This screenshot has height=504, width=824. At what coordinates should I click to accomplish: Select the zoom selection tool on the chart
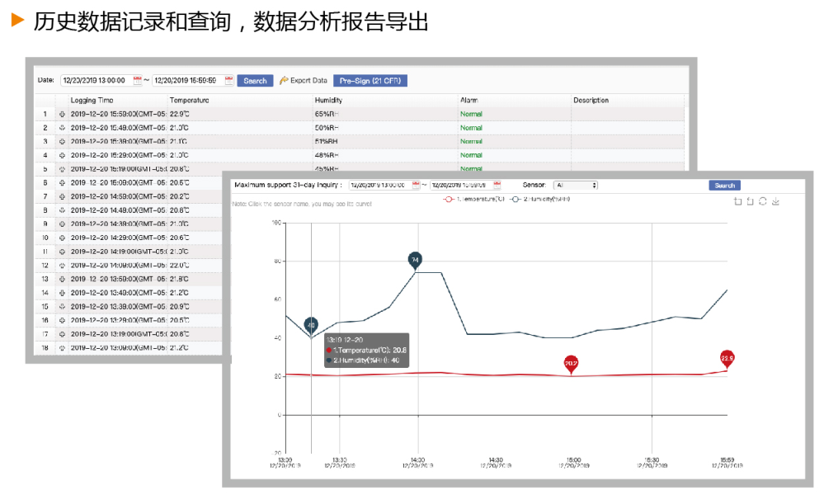737,201
